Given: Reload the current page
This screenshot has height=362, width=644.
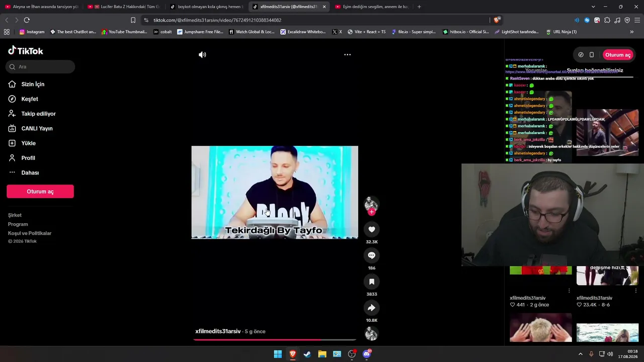Looking at the screenshot, I should point(27,20).
